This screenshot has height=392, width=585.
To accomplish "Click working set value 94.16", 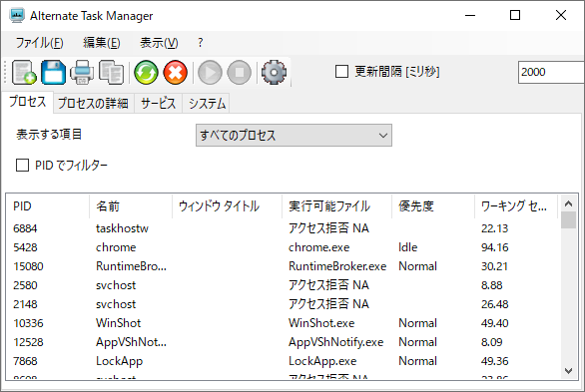I will click(x=495, y=247).
